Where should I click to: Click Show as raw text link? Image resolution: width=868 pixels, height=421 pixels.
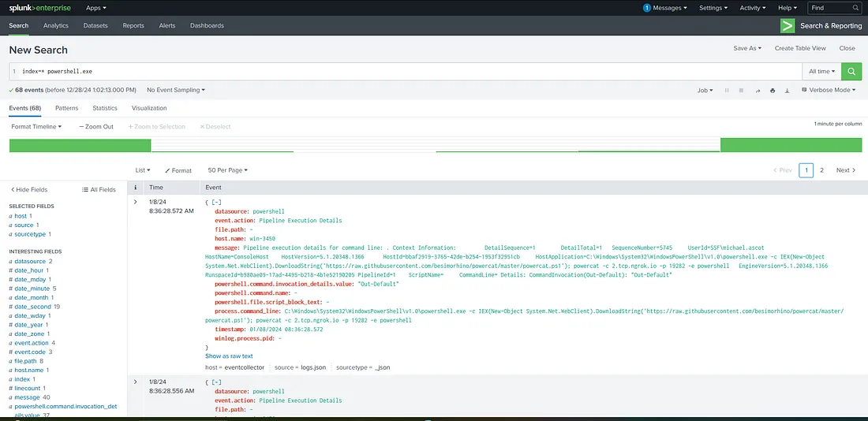(x=229, y=356)
